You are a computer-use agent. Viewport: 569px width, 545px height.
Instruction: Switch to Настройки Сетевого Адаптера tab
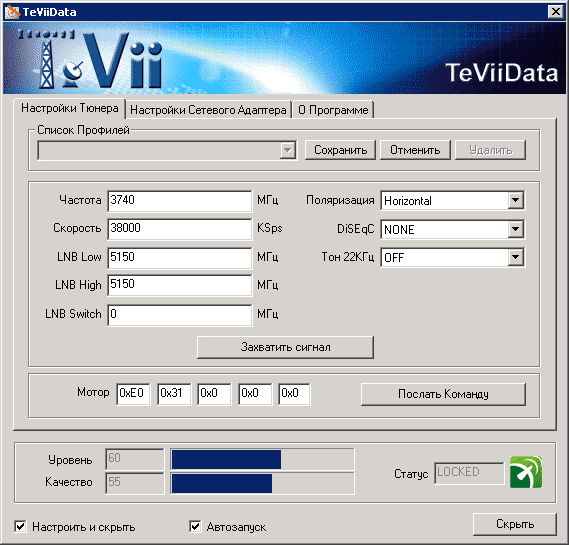click(x=208, y=110)
